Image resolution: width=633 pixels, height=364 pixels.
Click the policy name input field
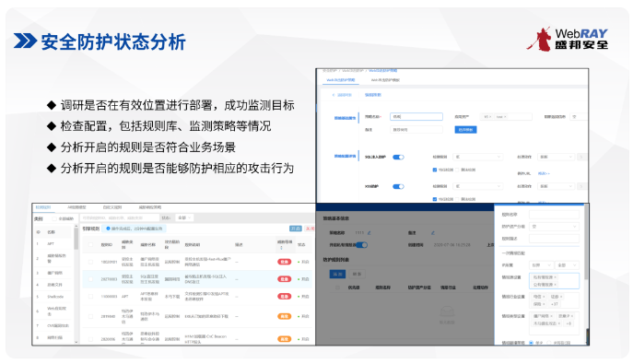tap(416, 117)
